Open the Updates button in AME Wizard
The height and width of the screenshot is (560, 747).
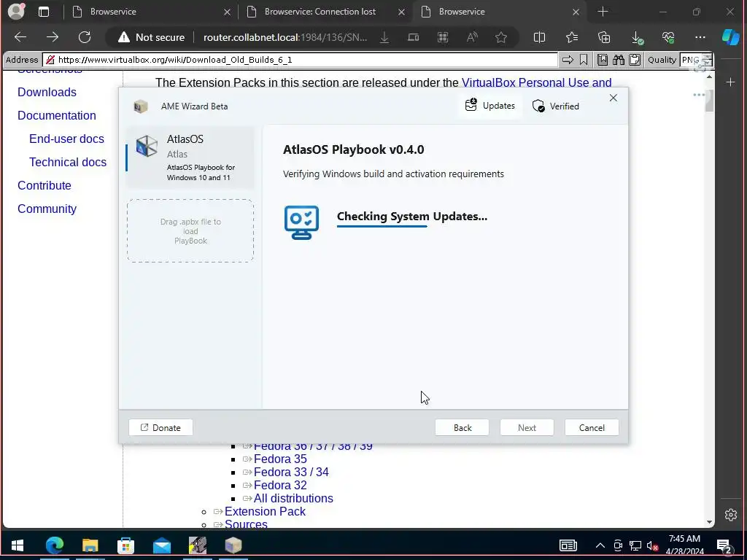click(x=490, y=105)
